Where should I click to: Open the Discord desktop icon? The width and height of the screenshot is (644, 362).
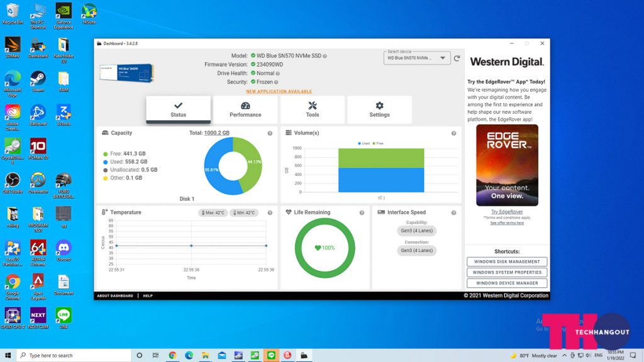click(64, 250)
